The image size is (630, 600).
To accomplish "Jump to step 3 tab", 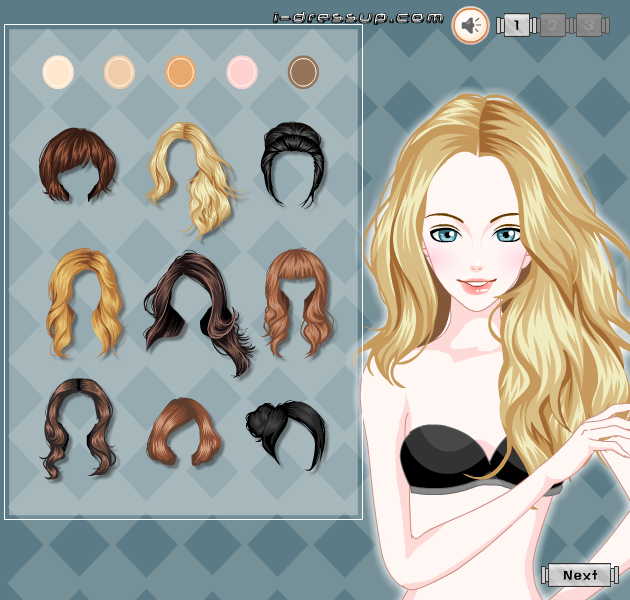I will 589,25.
